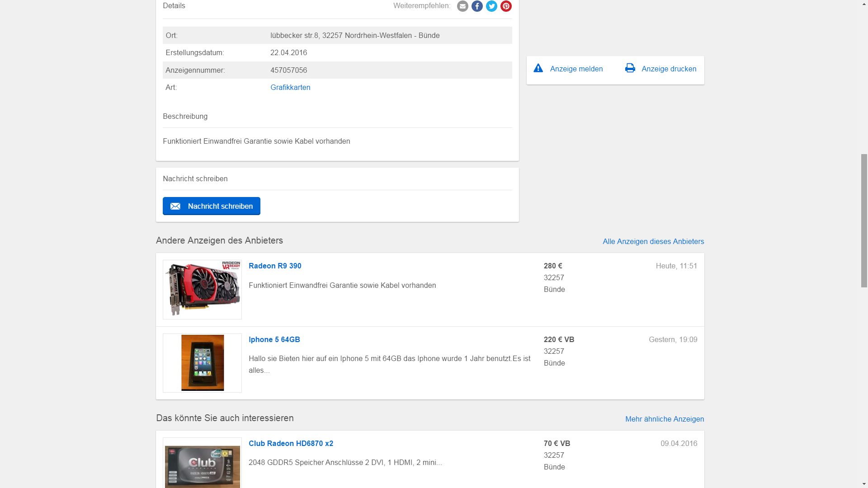Viewport: 868px width, 488px height.
Task: Click the Weiterempfehlen label
Action: (422, 5)
